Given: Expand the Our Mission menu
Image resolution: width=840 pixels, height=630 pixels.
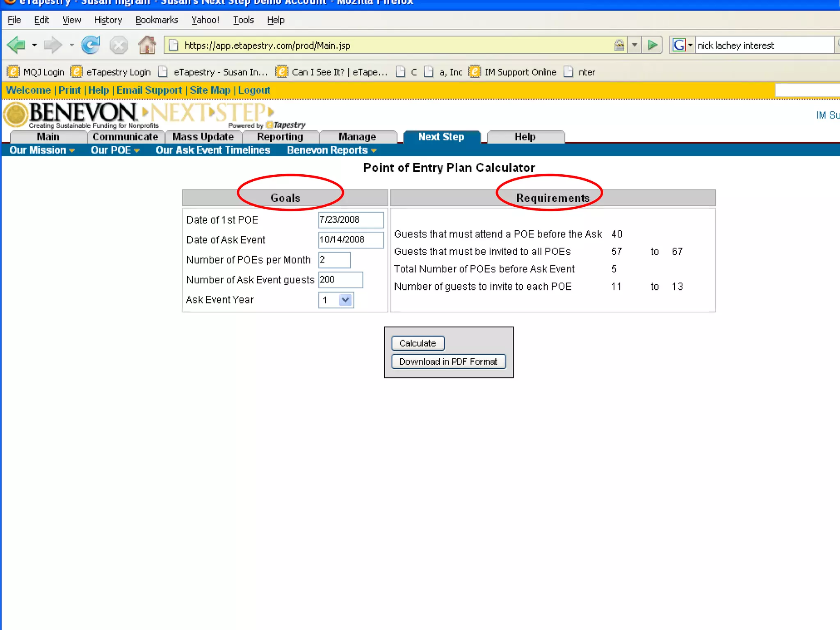Looking at the screenshot, I should click(x=42, y=150).
